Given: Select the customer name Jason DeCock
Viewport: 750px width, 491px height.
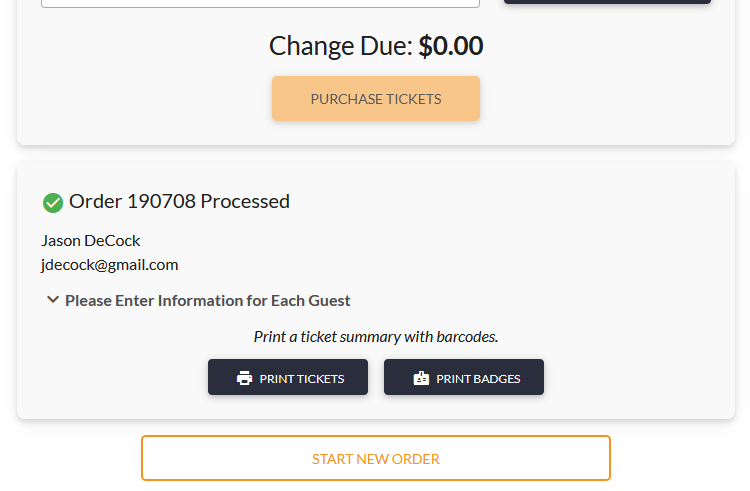Looking at the screenshot, I should pos(91,240).
